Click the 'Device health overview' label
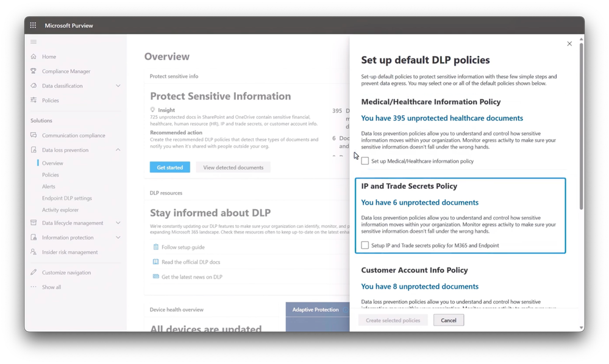This screenshot has width=609, height=364. click(177, 310)
